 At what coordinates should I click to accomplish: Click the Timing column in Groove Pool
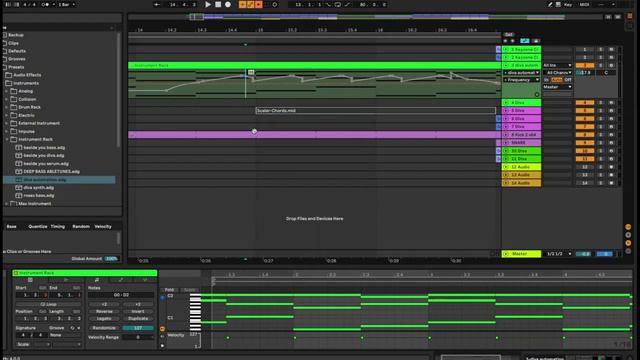tap(58, 227)
